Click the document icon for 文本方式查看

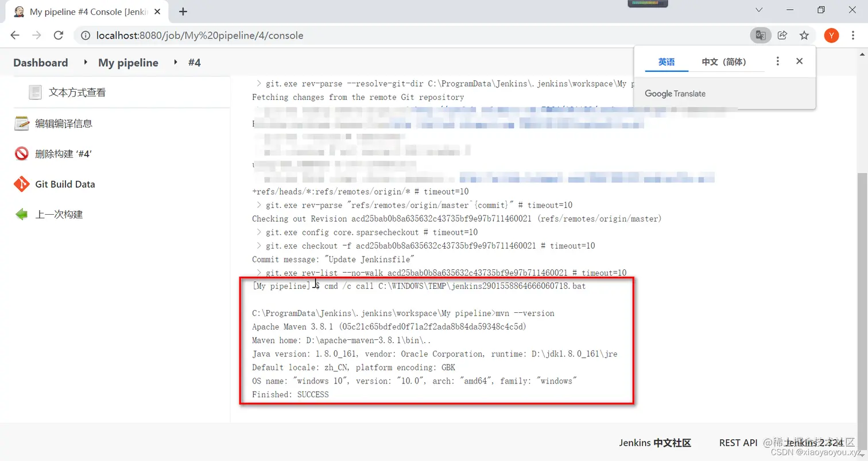point(36,92)
